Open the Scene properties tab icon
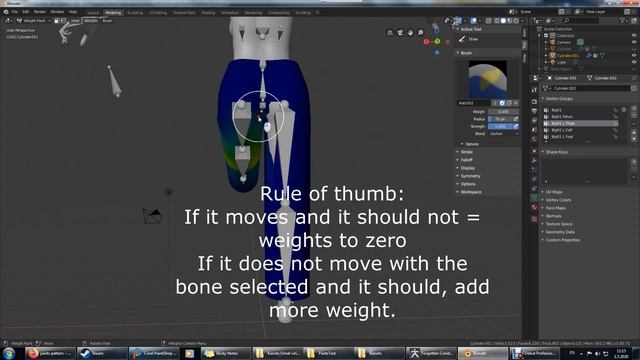 pos(534,130)
